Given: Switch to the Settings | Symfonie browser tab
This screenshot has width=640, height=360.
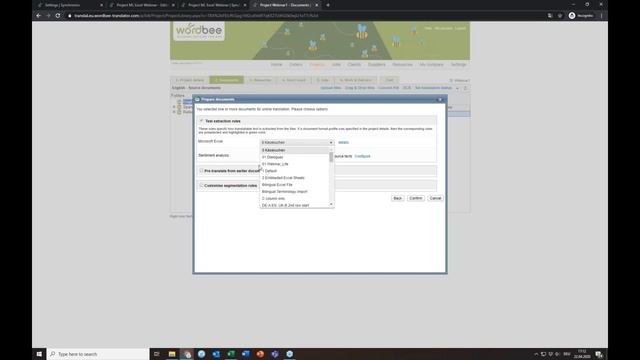Looking at the screenshot, I should (x=69, y=5).
